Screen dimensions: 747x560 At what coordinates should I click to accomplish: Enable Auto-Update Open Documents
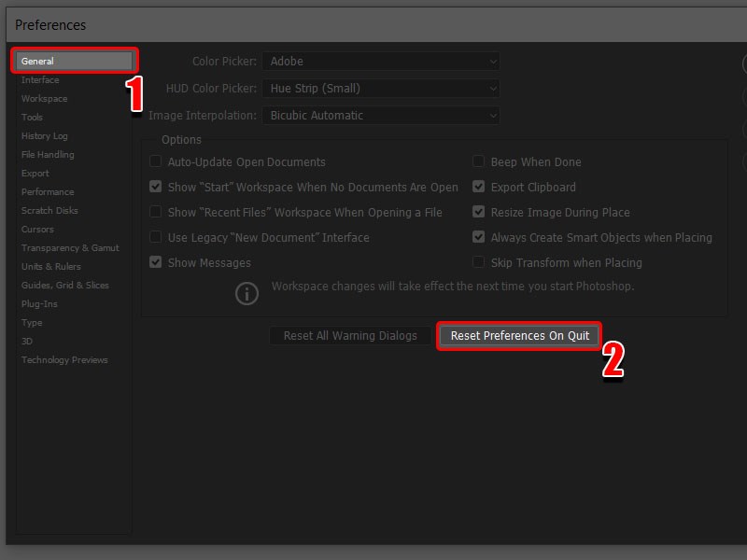pyautogui.click(x=156, y=161)
